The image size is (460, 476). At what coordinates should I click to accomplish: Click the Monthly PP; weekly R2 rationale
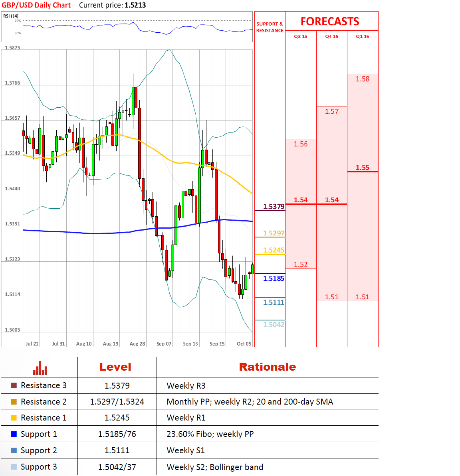coord(250,402)
